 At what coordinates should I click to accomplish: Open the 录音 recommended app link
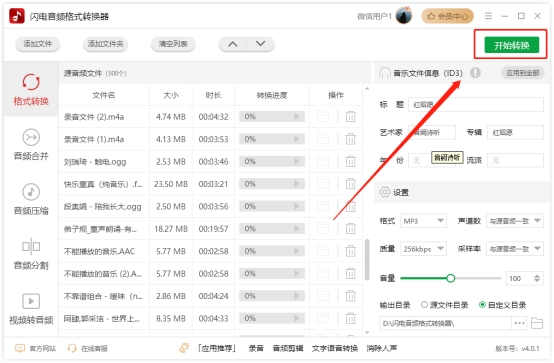point(256,349)
